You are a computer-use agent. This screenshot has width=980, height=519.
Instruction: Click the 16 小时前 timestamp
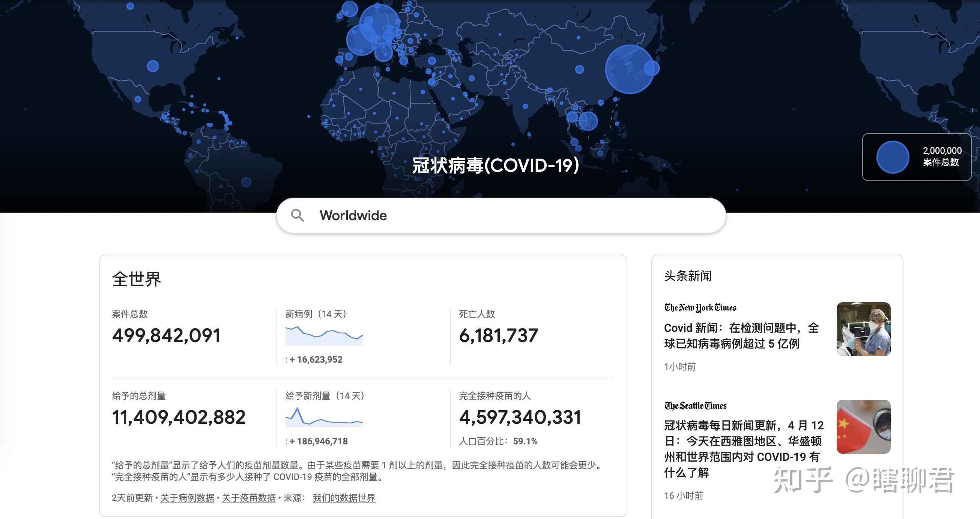[684, 495]
